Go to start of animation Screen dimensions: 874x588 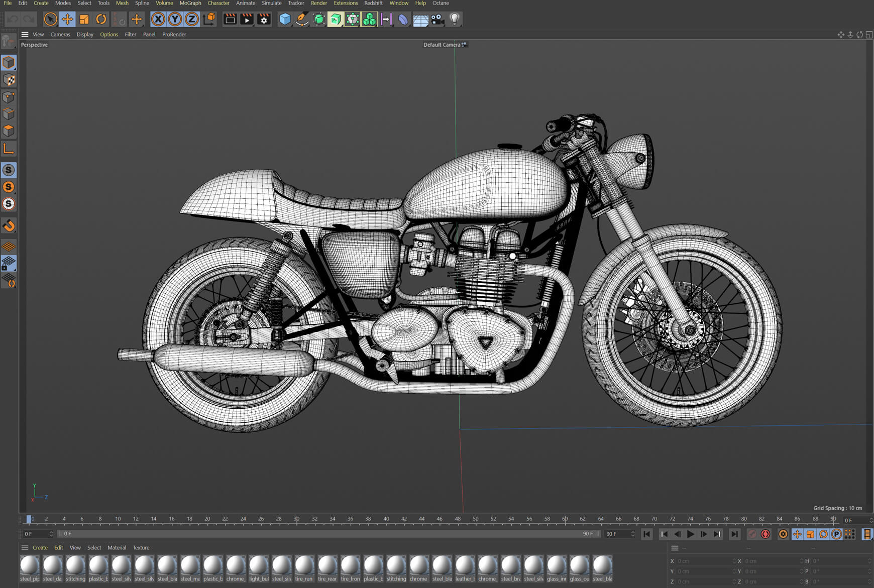[x=646, y=534]
